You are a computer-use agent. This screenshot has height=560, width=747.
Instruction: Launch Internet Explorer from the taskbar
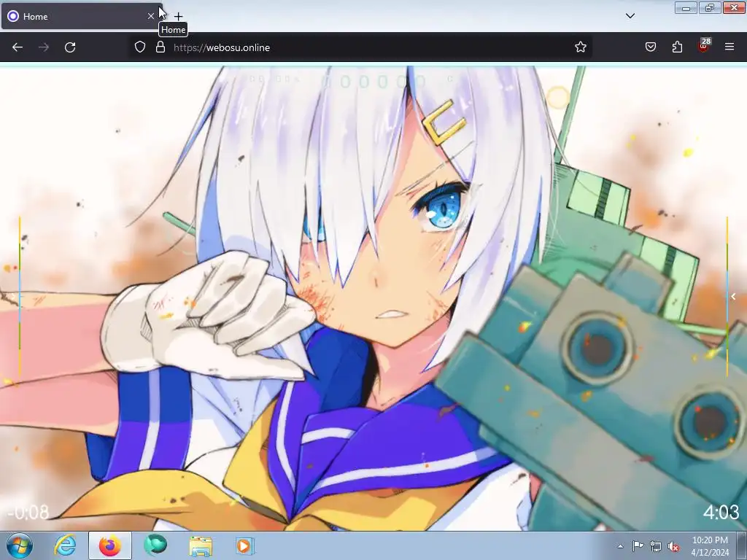click(65, 545)
